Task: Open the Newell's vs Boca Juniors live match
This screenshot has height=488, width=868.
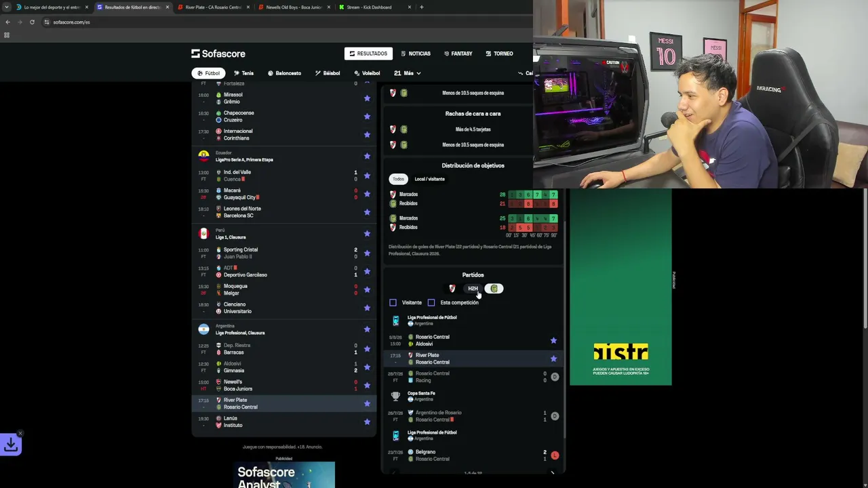Action: click(284, 385)
